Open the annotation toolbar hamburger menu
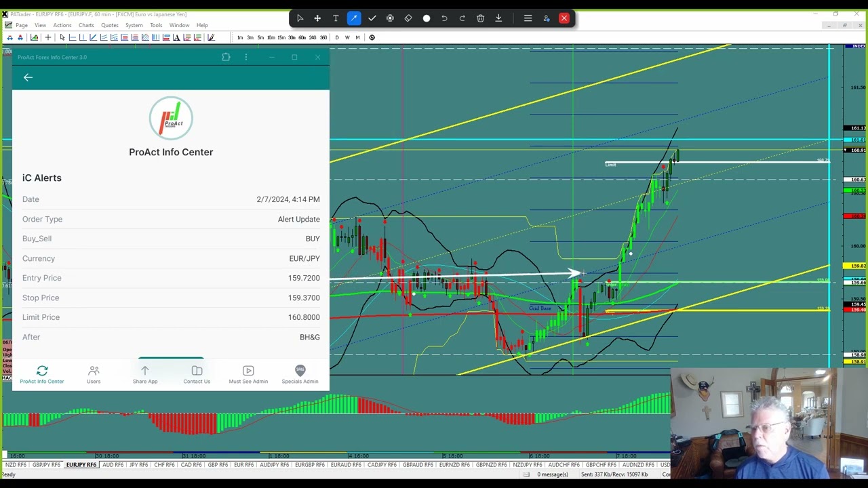This screenshot has width=868, height=488. (528, 18)
